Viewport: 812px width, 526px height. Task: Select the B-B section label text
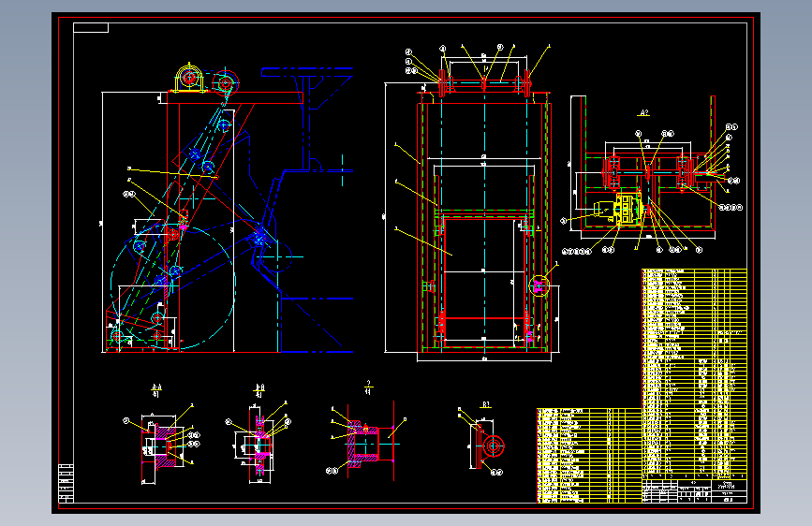point(259,387)
